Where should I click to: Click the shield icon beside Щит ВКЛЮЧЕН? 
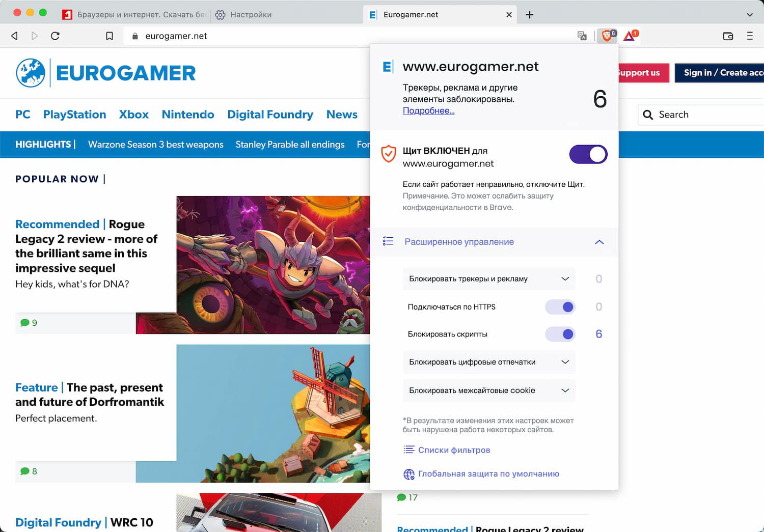pos(389,153)
